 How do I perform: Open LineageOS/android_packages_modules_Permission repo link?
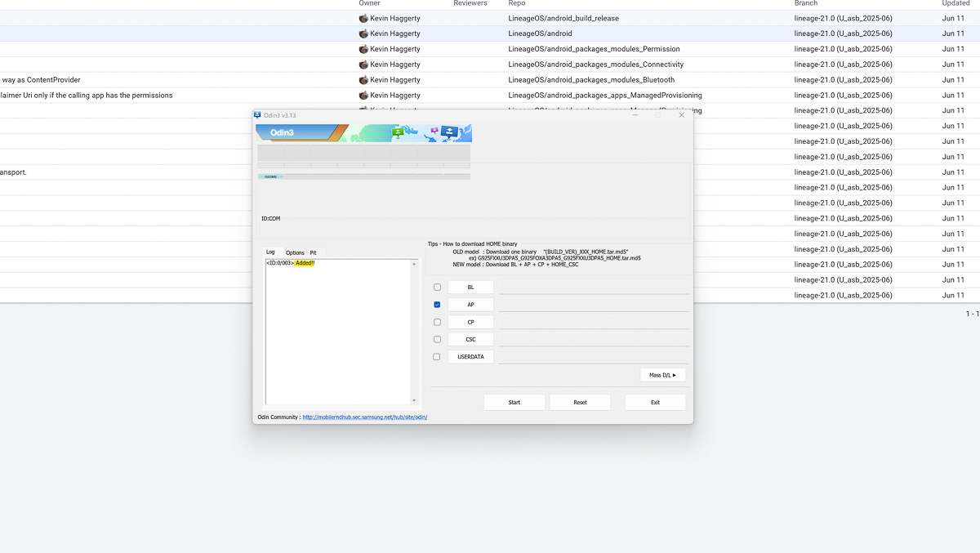click(x=594, y=49)
